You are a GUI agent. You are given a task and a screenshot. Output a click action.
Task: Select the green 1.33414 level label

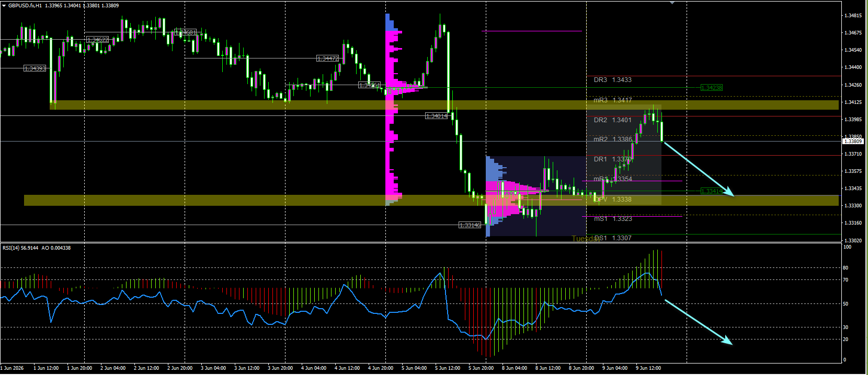tap(711, 191)
